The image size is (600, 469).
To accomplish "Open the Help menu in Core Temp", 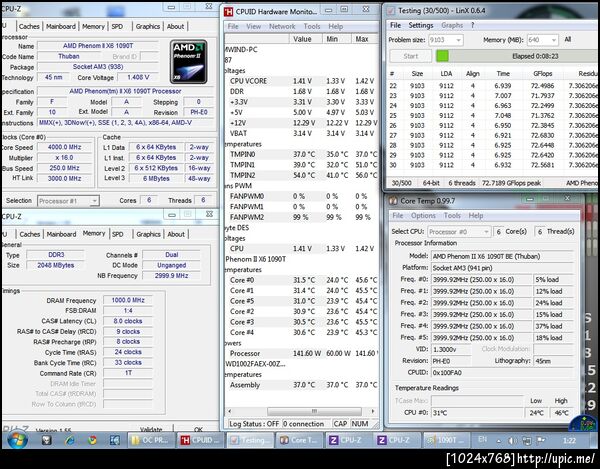I will pyautogui.click(x=476, y=216).
